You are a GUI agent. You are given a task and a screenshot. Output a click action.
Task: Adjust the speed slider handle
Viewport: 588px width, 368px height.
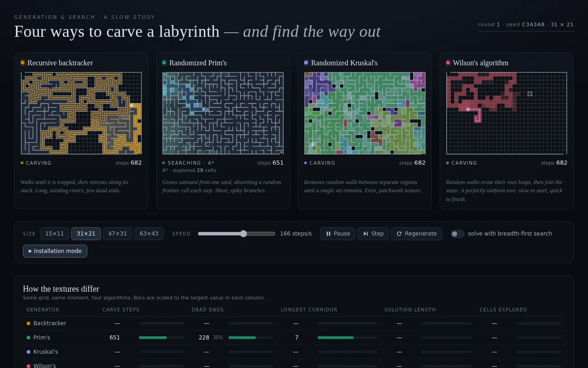[243, 234]
